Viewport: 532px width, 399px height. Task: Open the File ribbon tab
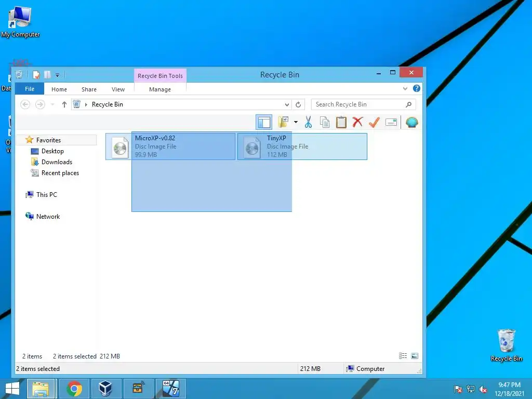(30, 89)
